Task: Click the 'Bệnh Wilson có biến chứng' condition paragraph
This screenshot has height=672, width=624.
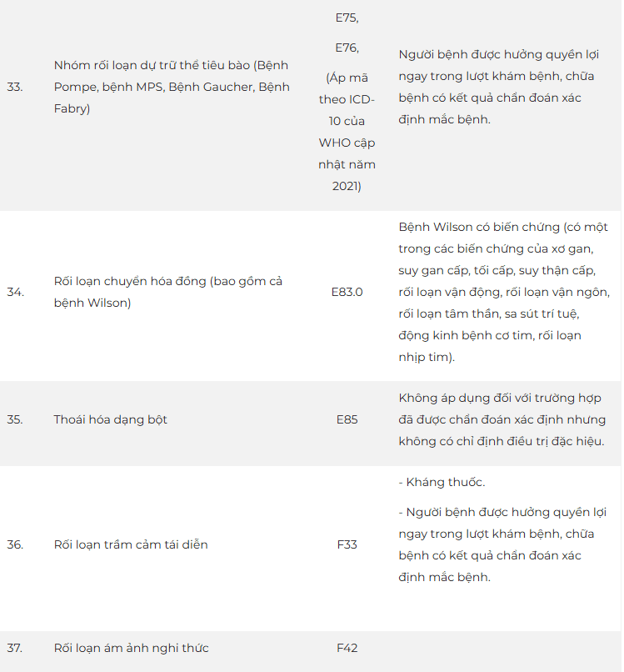Action: 504,292
